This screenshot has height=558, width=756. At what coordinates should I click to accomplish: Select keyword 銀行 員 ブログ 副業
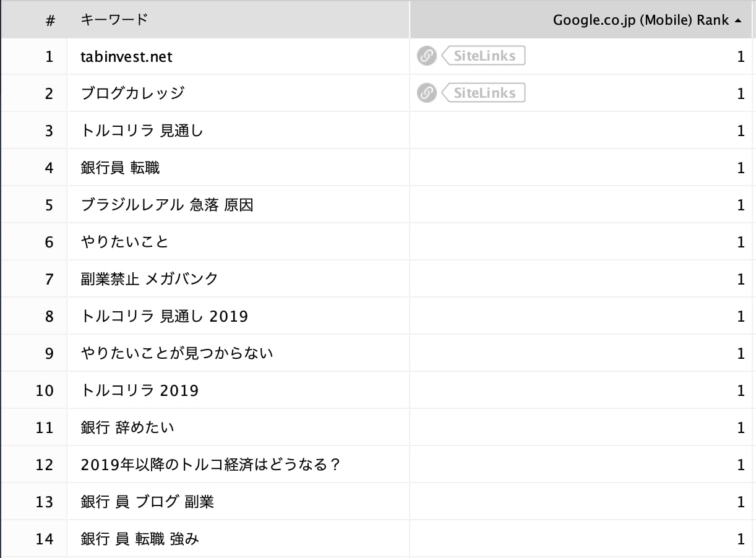point(147,502)
